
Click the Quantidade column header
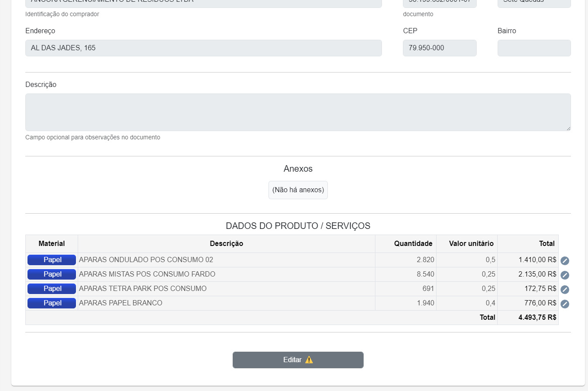click(413, 243)
